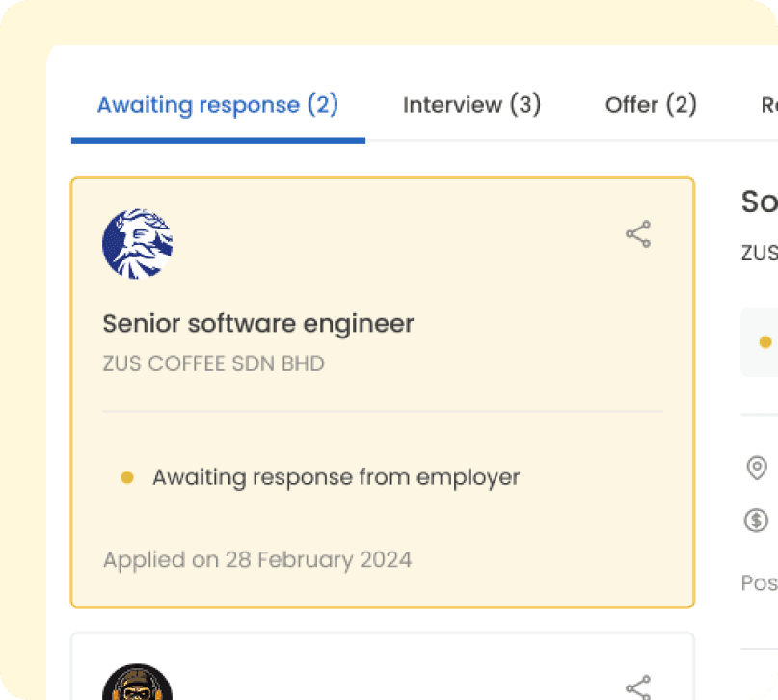The width and height of the screenshot is (778, 700).
Task: Click the location pin icon in details panel
Action: tap(757, 469)
